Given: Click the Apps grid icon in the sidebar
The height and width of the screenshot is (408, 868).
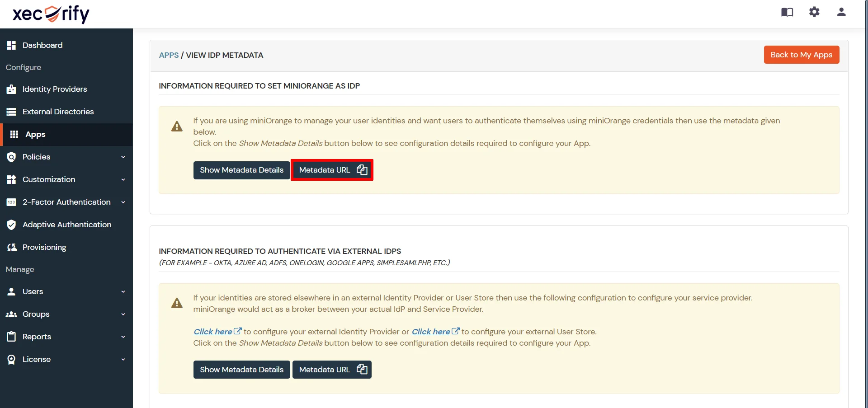Looking at the screenshot, I should 14,134.
